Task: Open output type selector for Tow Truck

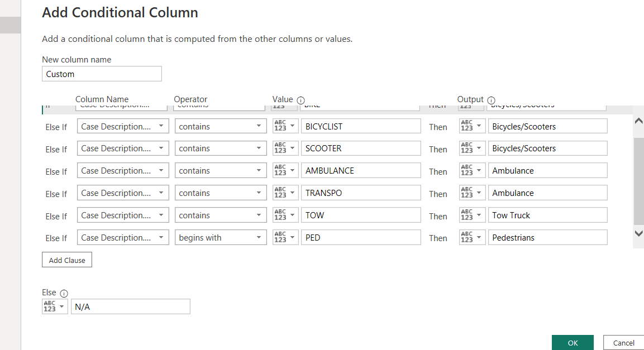Action: [x=472, y=215]
